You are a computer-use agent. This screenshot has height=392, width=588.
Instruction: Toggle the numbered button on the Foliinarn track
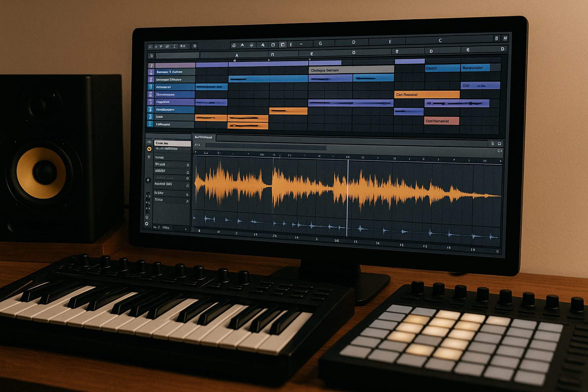tap(150, 124)
